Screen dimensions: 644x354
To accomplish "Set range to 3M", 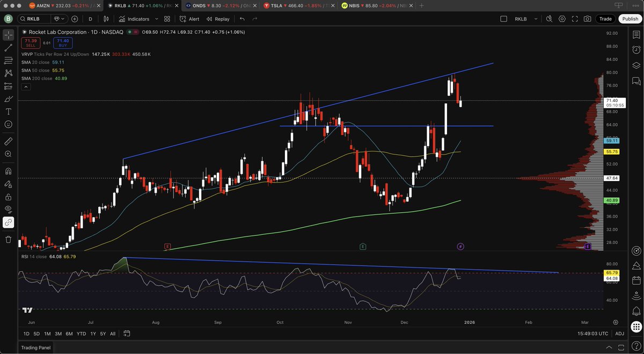I will pos(58,334).
